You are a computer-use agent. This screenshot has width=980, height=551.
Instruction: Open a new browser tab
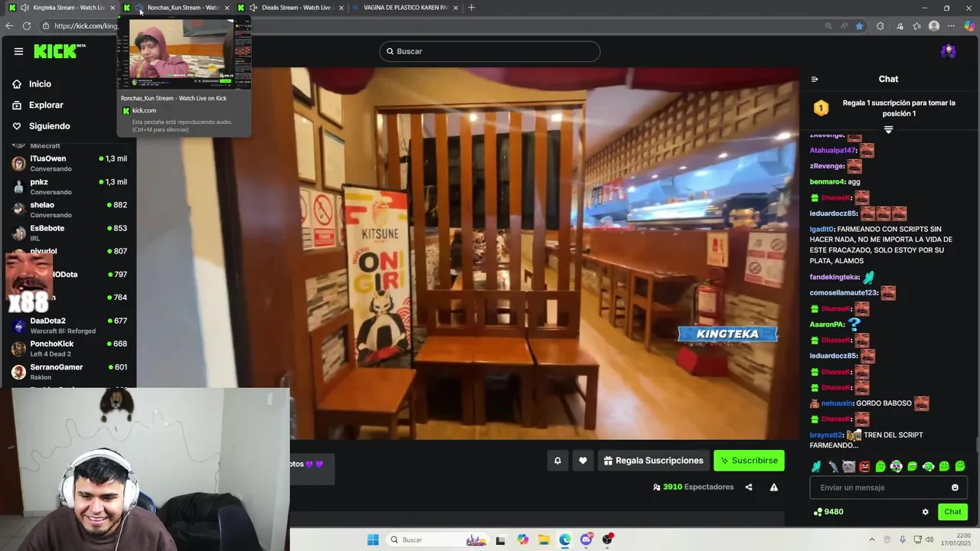point(471,8)
